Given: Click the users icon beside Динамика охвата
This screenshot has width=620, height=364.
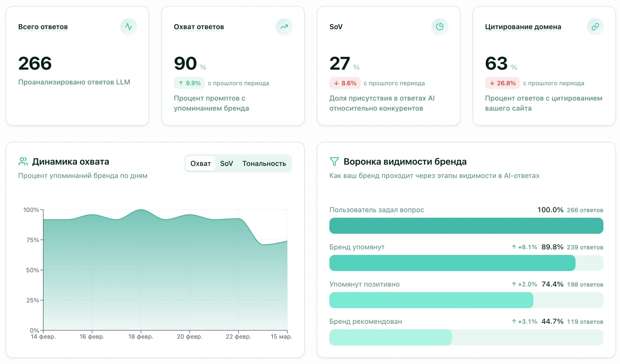Looking at the screenshot, I should [23, 161].
